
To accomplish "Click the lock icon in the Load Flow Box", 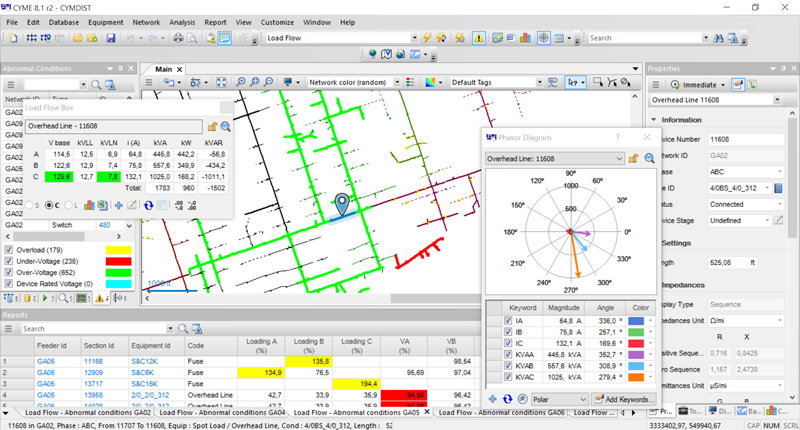I will pos(212,126).
